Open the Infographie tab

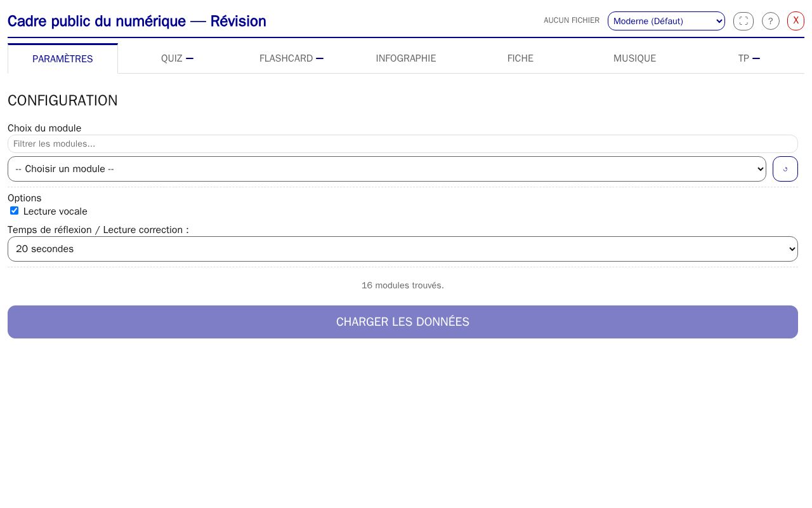pyautogui.click(x=406, y=58)
